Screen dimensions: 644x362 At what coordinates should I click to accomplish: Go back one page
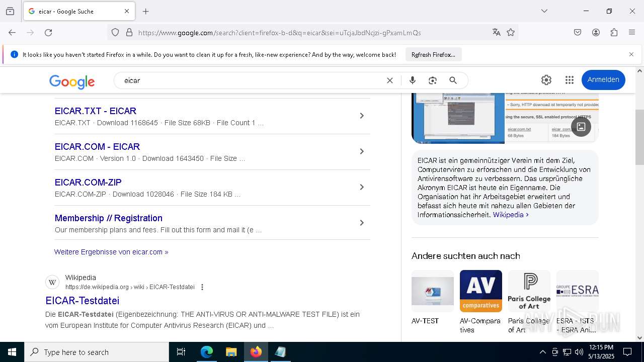point(12,33)
